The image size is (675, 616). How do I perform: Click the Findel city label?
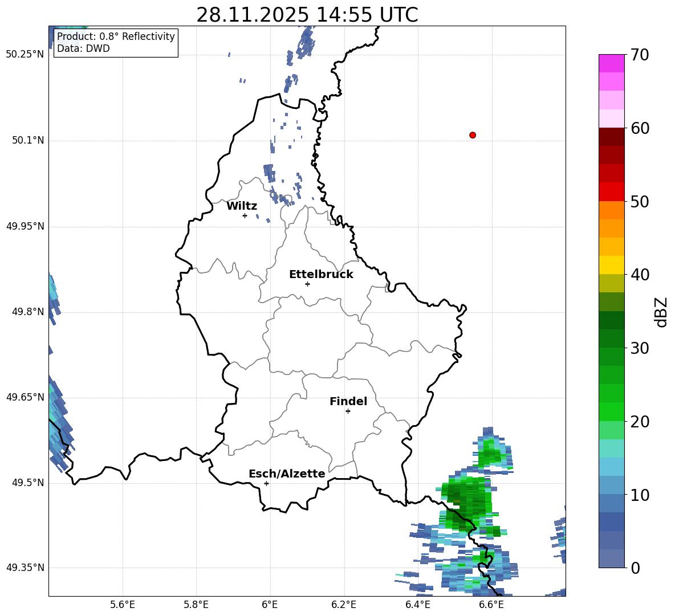point(348,401)
